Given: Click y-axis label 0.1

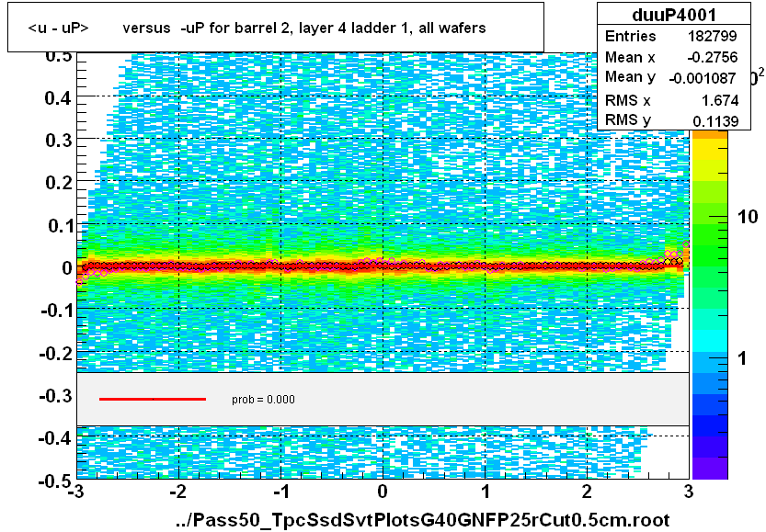Looking at the screenshot, I should click(60, 226).
